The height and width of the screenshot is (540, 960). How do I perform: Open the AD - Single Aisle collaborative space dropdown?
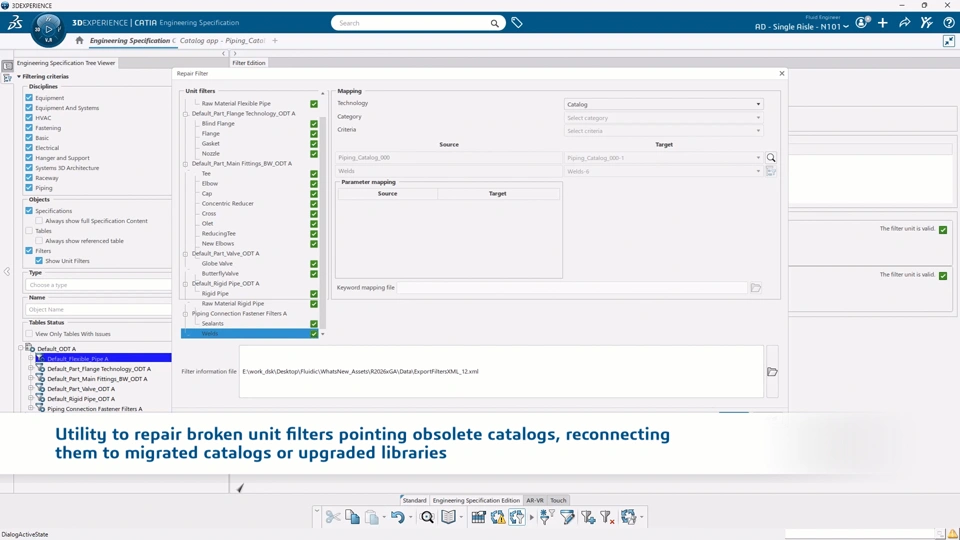[x=801, y=27]
